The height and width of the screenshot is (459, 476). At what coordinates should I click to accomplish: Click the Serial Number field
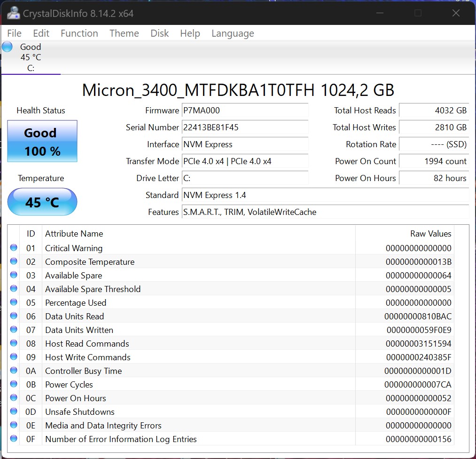click(245, 127)
